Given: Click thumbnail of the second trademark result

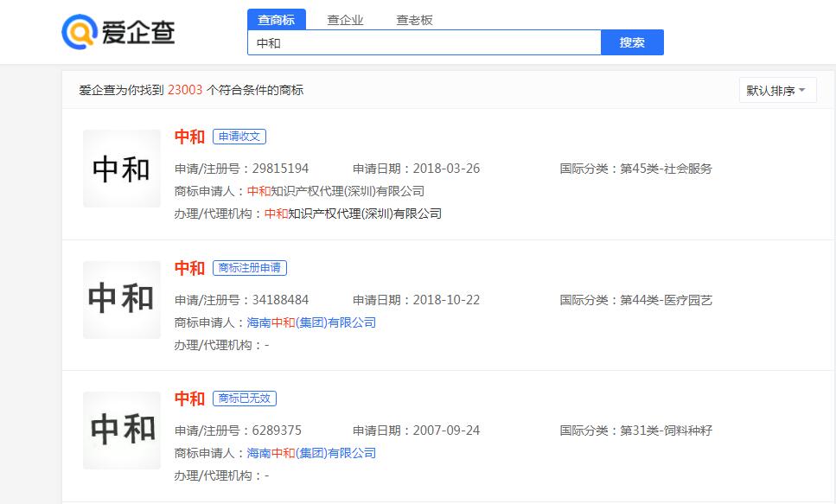Looking at the screenshot, I should pos(121,300).
